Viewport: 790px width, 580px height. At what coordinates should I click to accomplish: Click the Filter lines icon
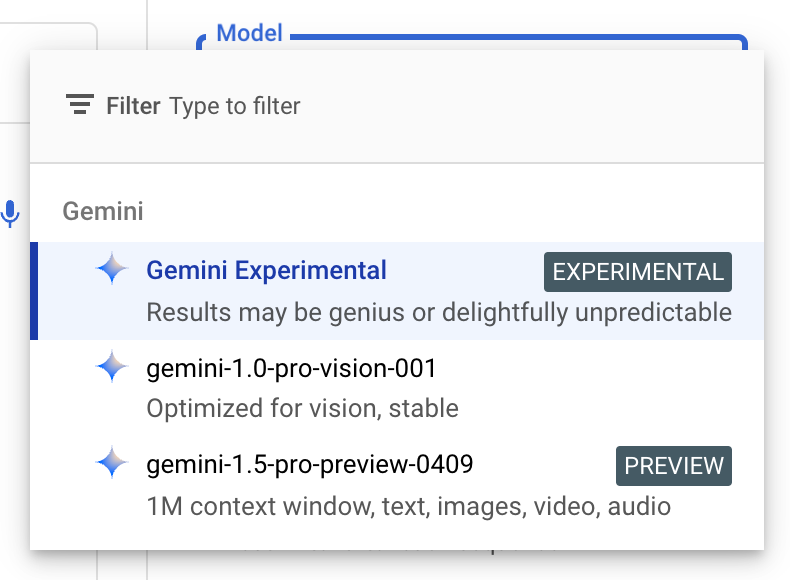80,104
